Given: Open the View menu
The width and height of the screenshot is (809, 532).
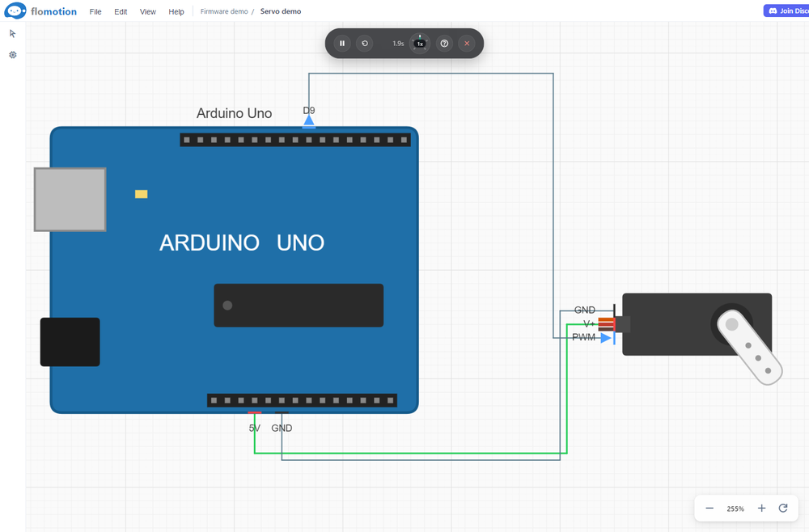Looking at the screenshot, I should click(x=147, y=11).
